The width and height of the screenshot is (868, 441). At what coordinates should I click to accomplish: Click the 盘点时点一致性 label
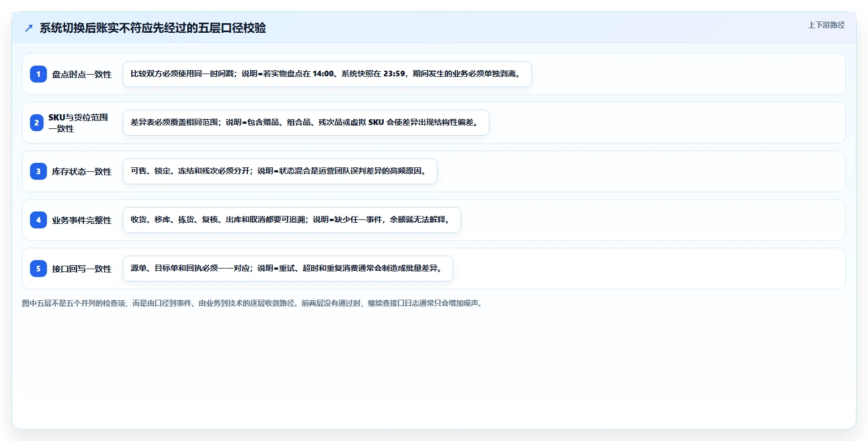[x=82, y=74]
